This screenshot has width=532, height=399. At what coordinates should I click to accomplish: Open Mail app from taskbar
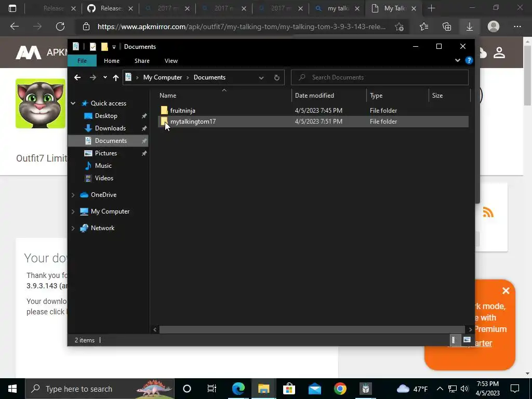pos(314,389)
